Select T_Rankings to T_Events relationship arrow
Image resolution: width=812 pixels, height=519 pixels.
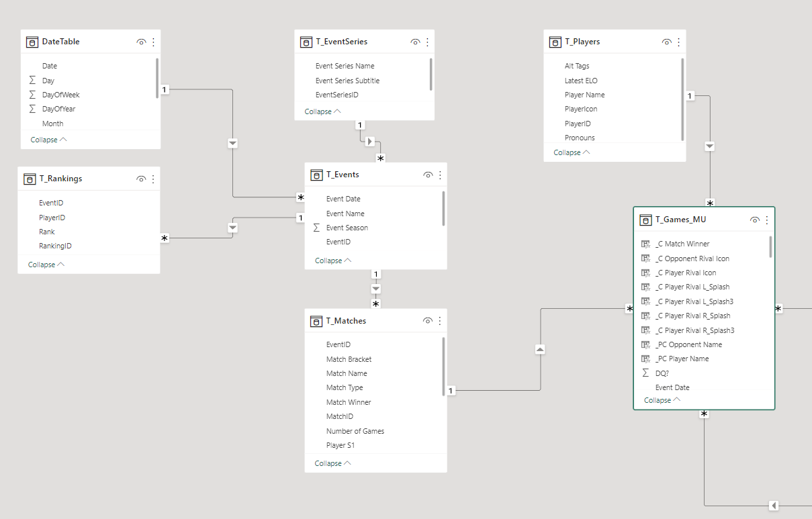click(x=232, y=228)
